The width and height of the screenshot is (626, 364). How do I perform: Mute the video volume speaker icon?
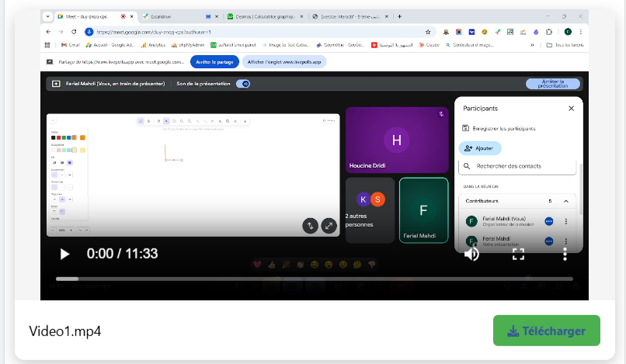click(x=471, y=254)
